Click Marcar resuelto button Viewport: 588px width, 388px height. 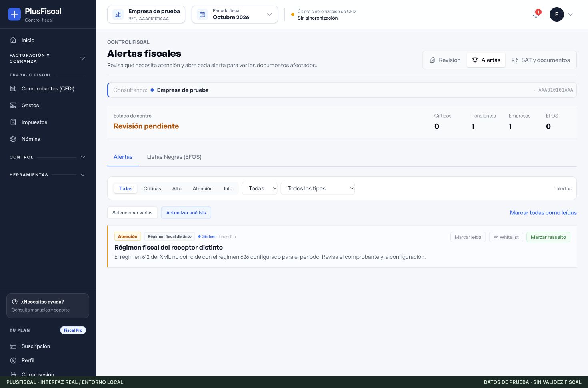pyautogui.click(x=548, y=237)
